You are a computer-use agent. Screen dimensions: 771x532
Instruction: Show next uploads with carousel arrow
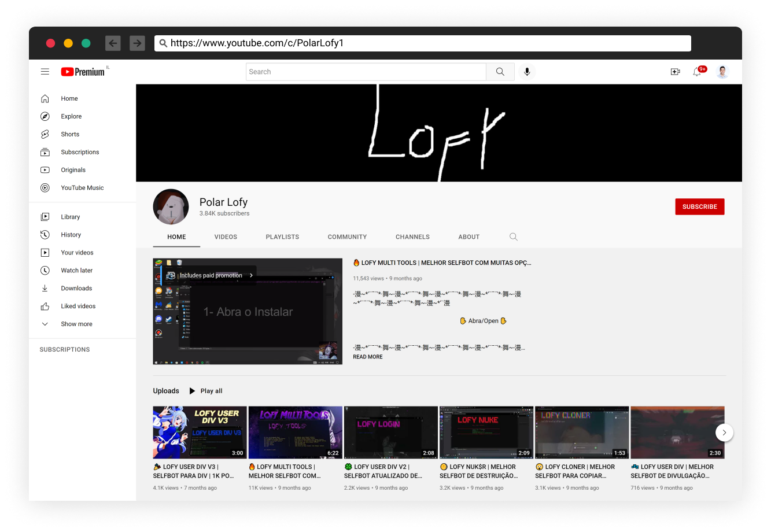click(x=724, y=433)
